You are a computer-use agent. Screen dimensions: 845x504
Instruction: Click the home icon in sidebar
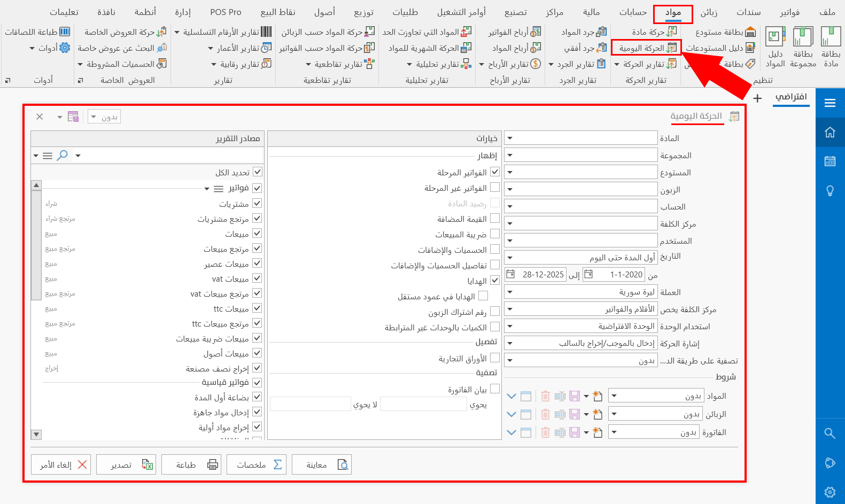(830, 132)
